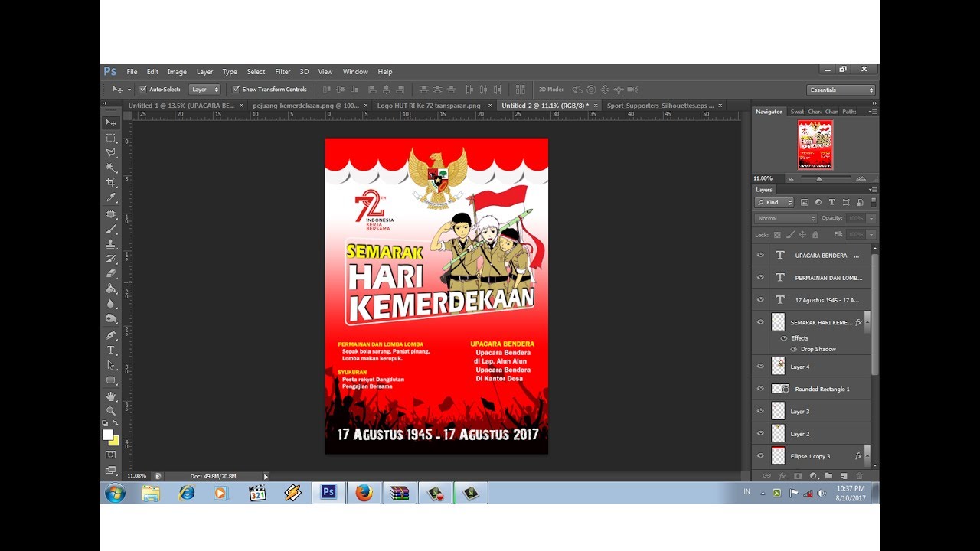Screen dimensions: 980x551
Task: Create new layer icon in Layers panel
Action: click(844, 476)
